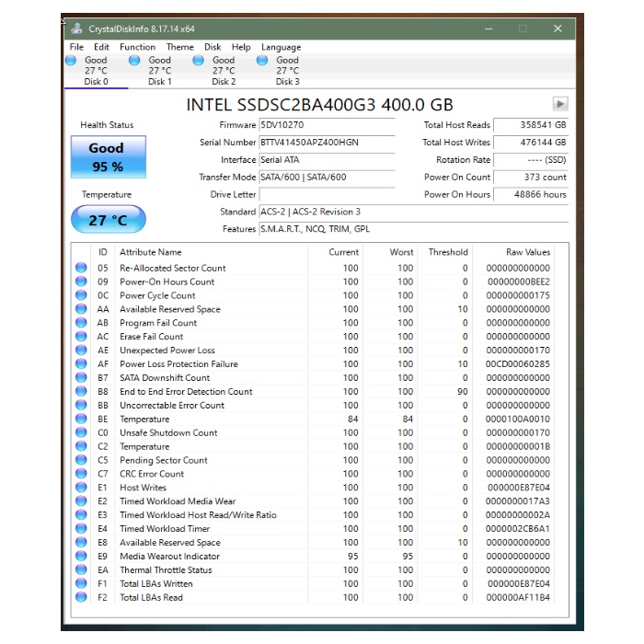Click Disk 3 blue status orb
The width and height of the screenshot is (644, 644).
pos(262,61)
